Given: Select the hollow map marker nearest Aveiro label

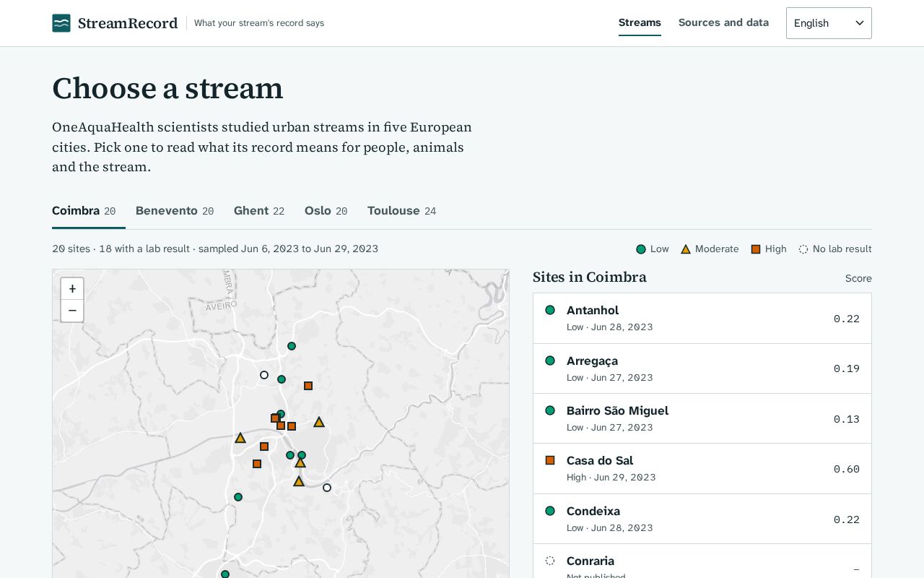Looking at the screenshot, I should tap(264, 375).
